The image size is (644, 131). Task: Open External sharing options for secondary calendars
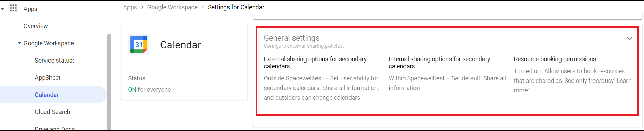tap(315, 63)
